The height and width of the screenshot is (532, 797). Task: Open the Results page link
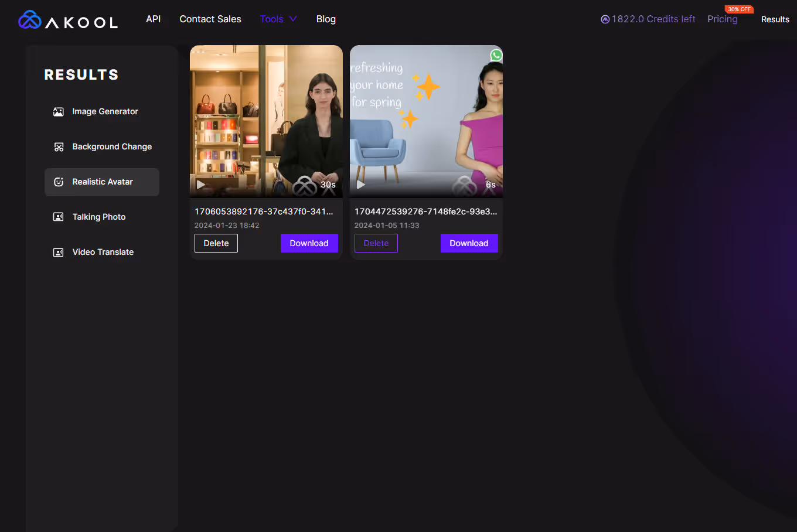pyautogui.click(x=775, y=19)
